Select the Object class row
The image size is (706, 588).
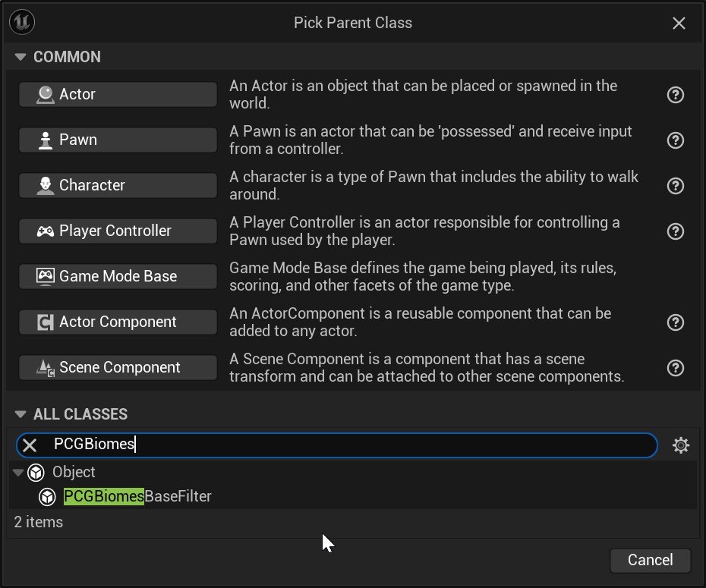point(74,473)
